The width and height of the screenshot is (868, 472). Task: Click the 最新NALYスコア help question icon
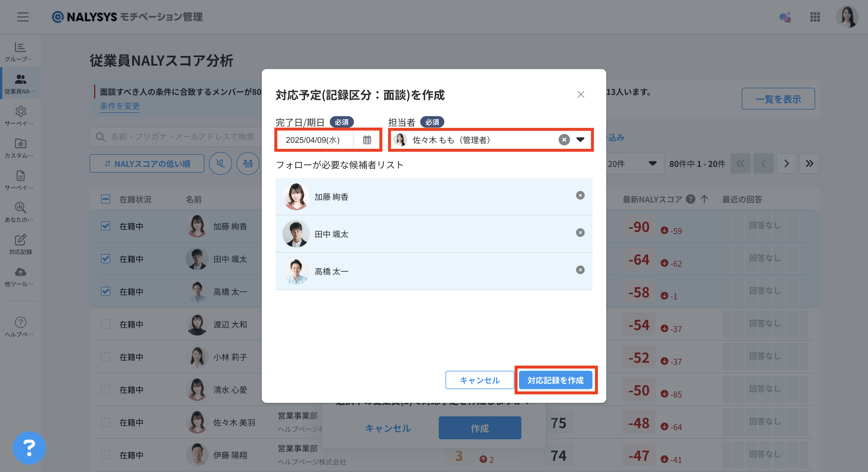click(690, 199)
